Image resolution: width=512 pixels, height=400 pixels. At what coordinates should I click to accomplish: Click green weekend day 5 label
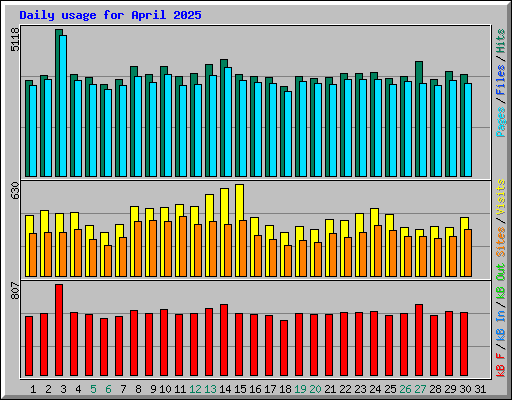tap(93, 389)
